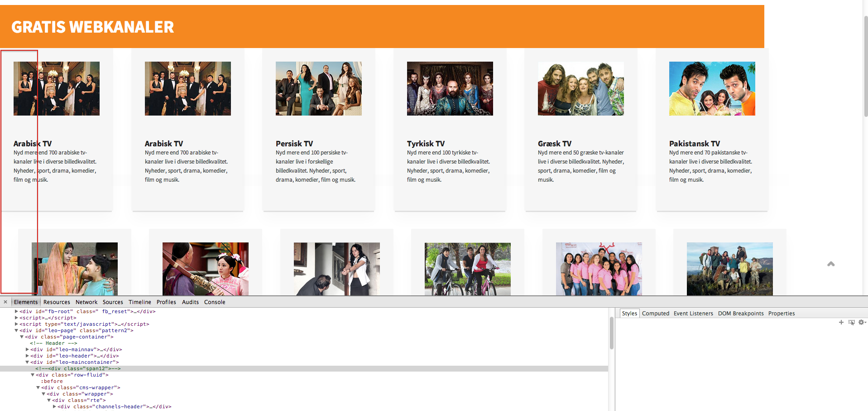868x411 pixels.
Task: Open the Console tab
Action: [215, 302]
